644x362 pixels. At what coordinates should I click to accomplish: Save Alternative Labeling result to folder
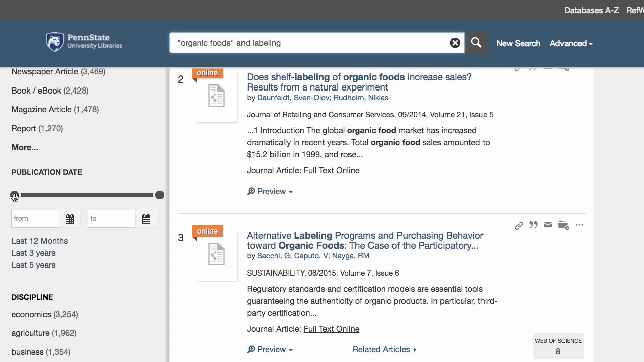(x=563, y=225)
